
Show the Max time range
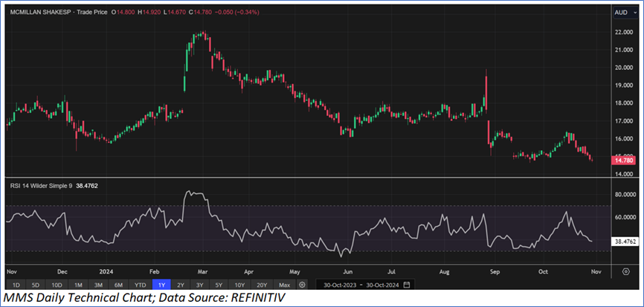(x=284, y=285)
